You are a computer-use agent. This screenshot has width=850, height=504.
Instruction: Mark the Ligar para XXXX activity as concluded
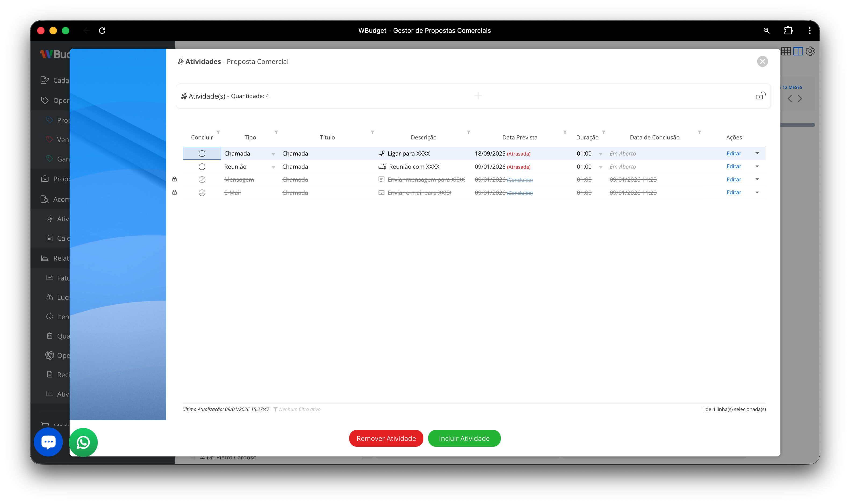202,153
